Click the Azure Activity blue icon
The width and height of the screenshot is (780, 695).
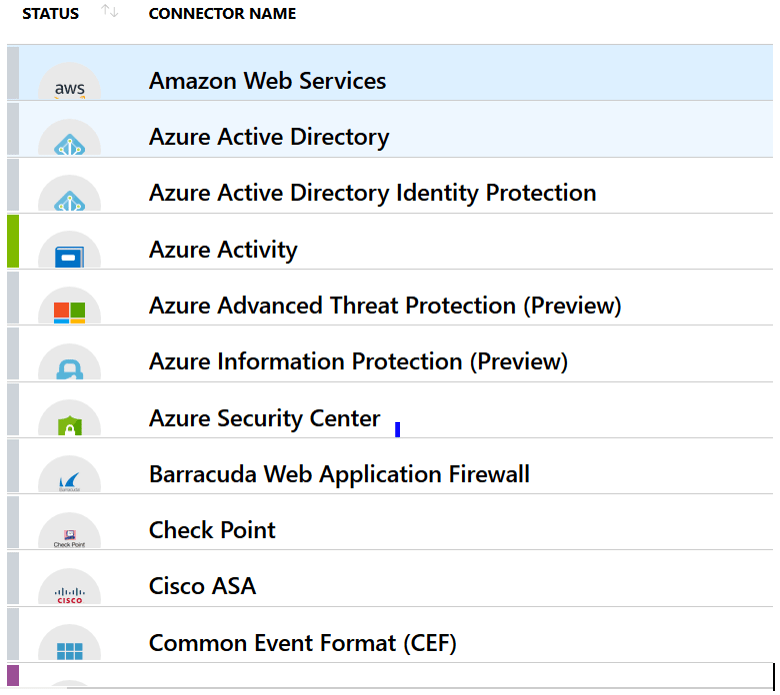pyautogui.click(x=69, y=254)
